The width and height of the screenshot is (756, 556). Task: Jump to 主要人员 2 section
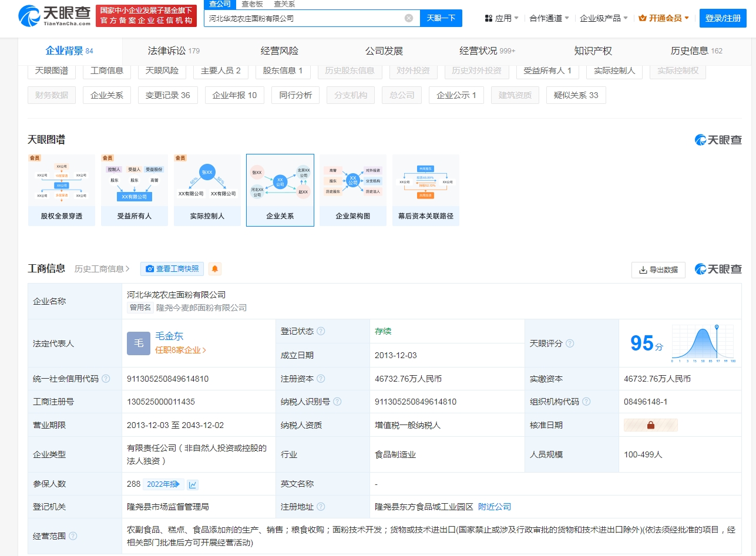(x=221, y=70)
